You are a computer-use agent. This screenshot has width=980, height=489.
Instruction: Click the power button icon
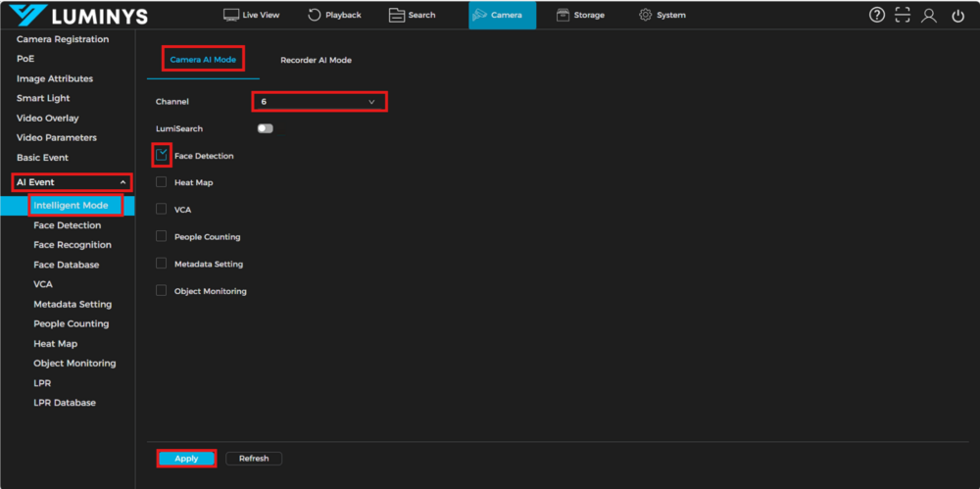pyautogui.click(x=957, y=16)
